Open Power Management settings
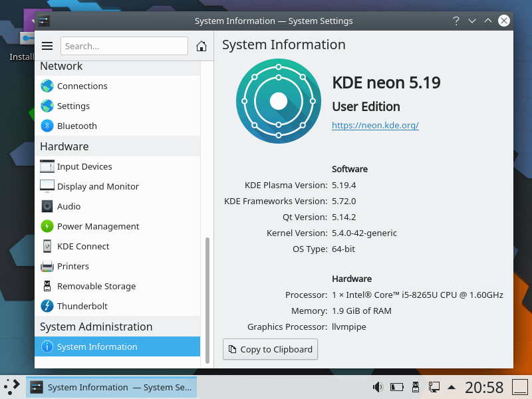 (98, 226)
